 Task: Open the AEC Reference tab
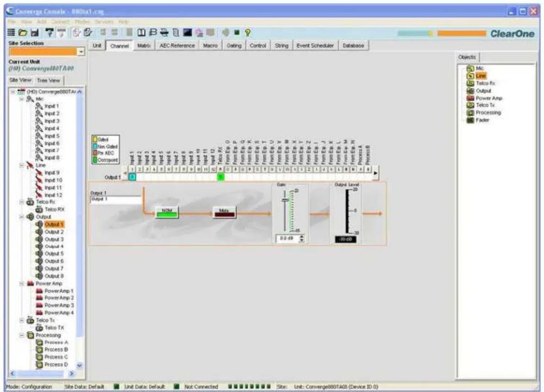point(177,46)
